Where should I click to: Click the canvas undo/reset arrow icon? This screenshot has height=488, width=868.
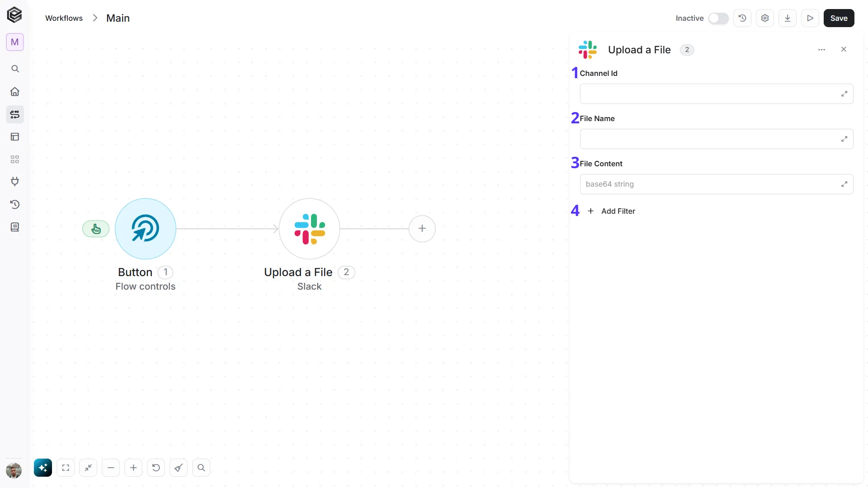pyautogui.click(x=156, y=468)
